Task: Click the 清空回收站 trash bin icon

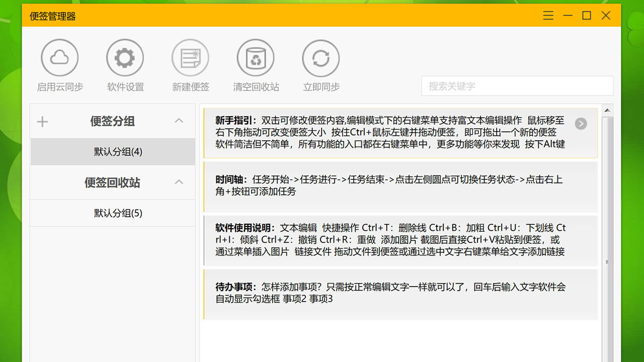Action: 256,57
